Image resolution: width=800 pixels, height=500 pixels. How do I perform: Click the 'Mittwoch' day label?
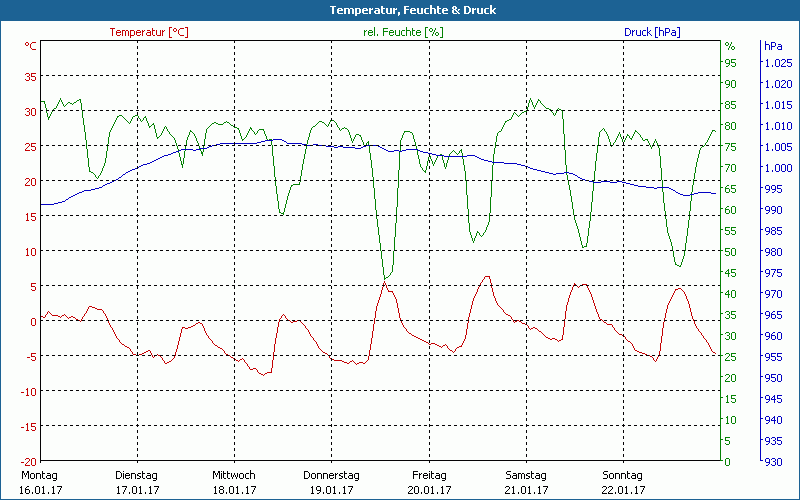(234, 475)
